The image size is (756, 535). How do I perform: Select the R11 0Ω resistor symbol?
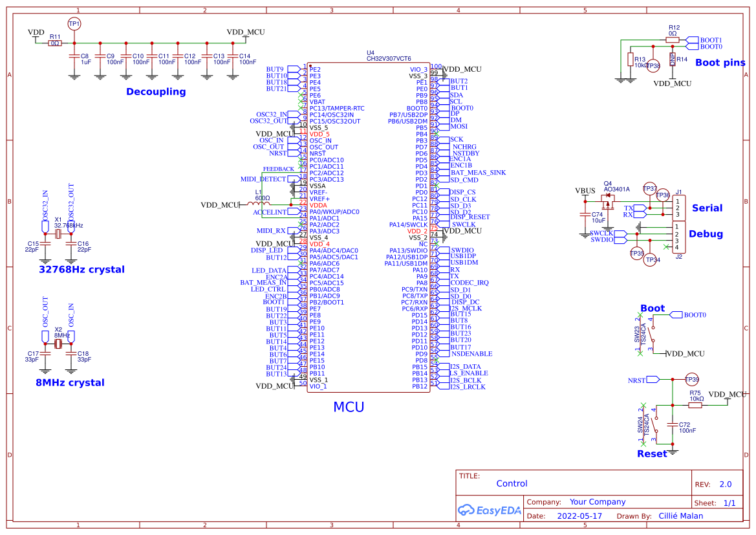pyautogui.click(x=55, y=43)
